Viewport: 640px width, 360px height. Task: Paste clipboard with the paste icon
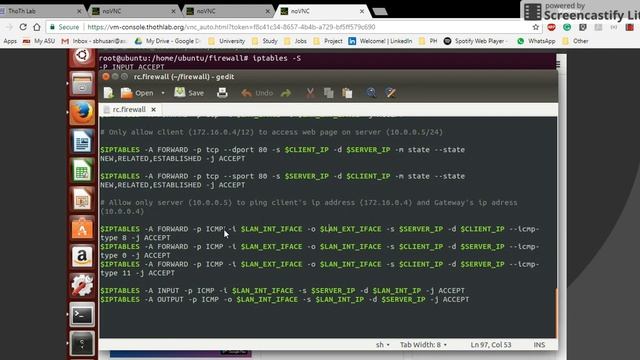[347, 93]
